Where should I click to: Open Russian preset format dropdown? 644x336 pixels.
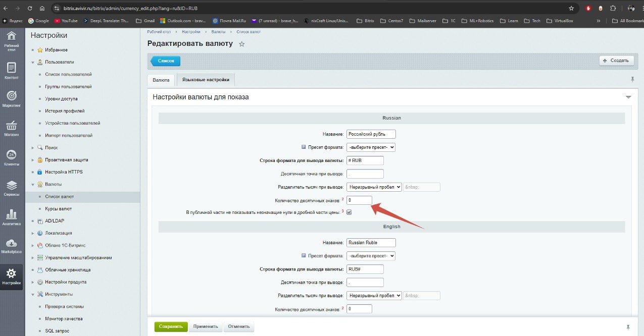371,147
